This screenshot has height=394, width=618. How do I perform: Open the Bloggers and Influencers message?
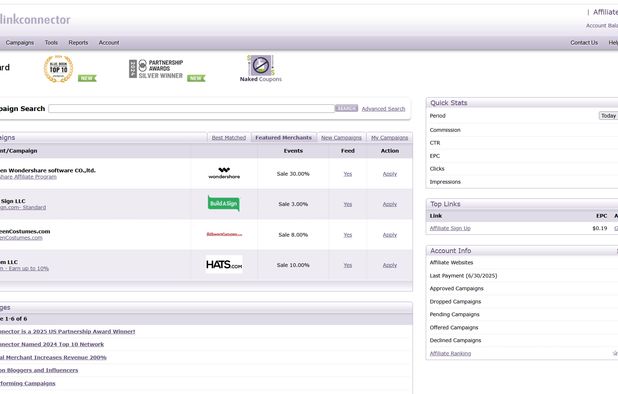(39, 370)
